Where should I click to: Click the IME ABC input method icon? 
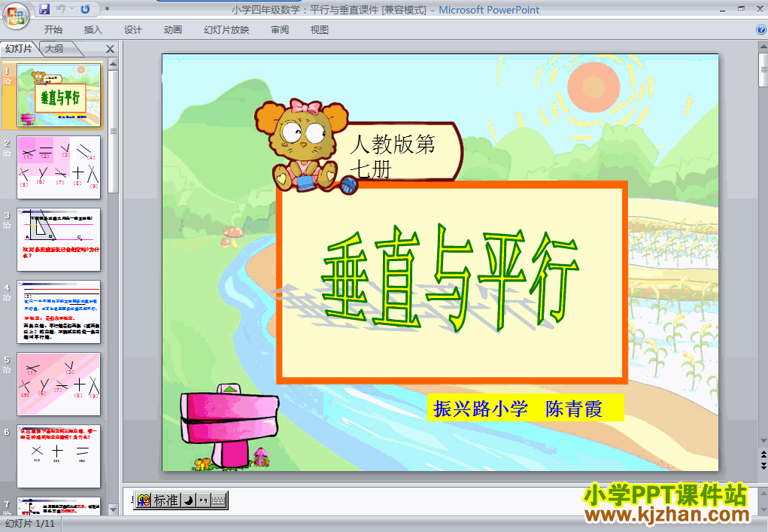click(x=144, y=500)
